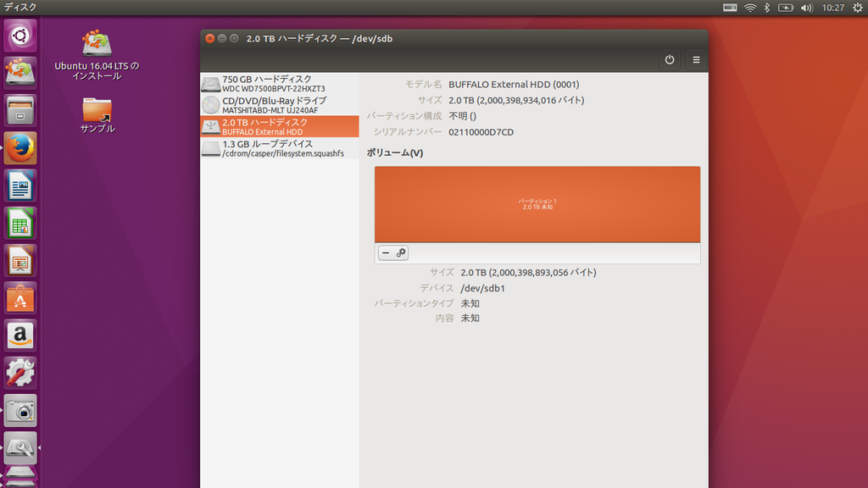Launch Firefox from the dock
The image size is (868, 488).
pyautogui.click(x=20, y=148)
